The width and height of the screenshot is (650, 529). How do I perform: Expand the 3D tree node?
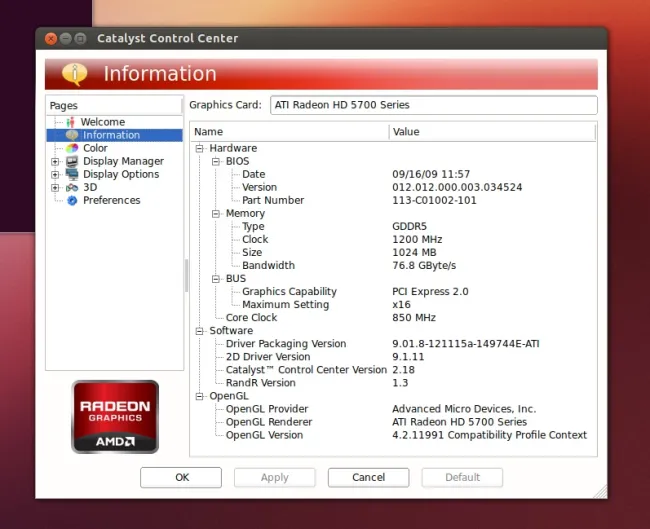click(x=55, y=187)
